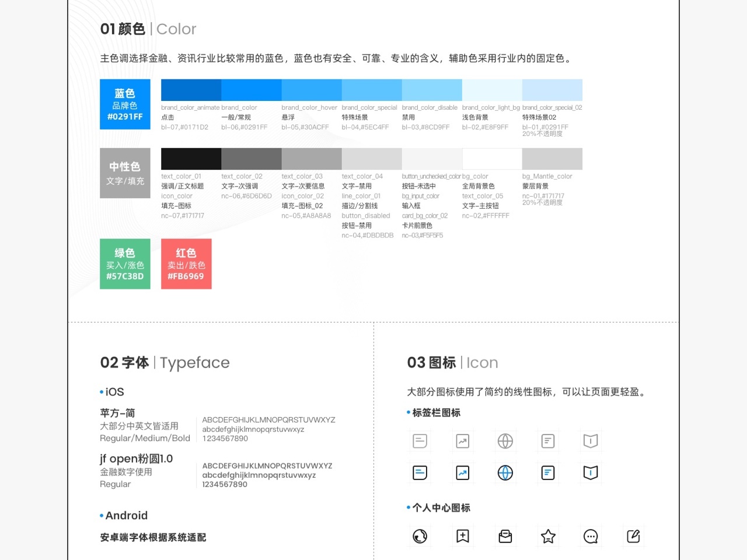Select the brand_color_light_bg #E8F9FF swatch

click(x=492, y=90)
